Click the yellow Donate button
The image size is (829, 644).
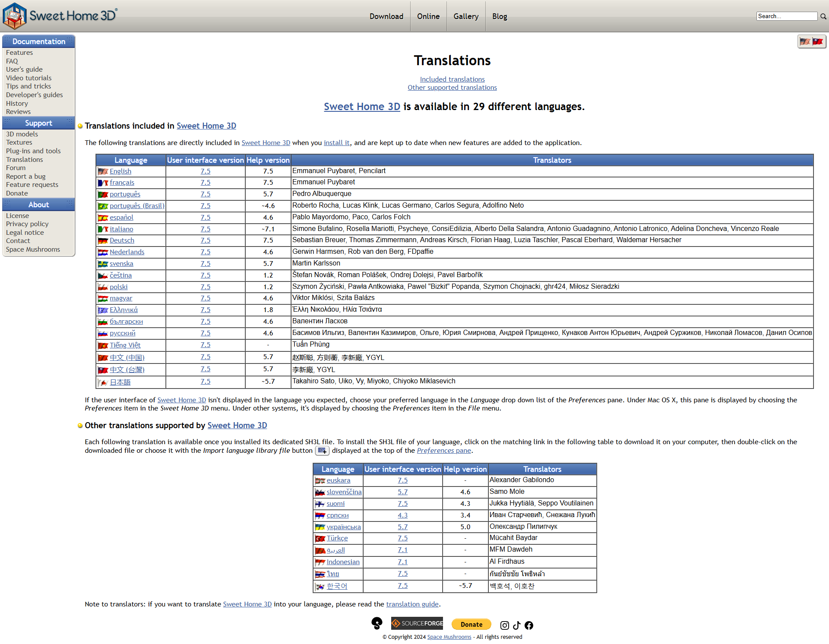471,625
